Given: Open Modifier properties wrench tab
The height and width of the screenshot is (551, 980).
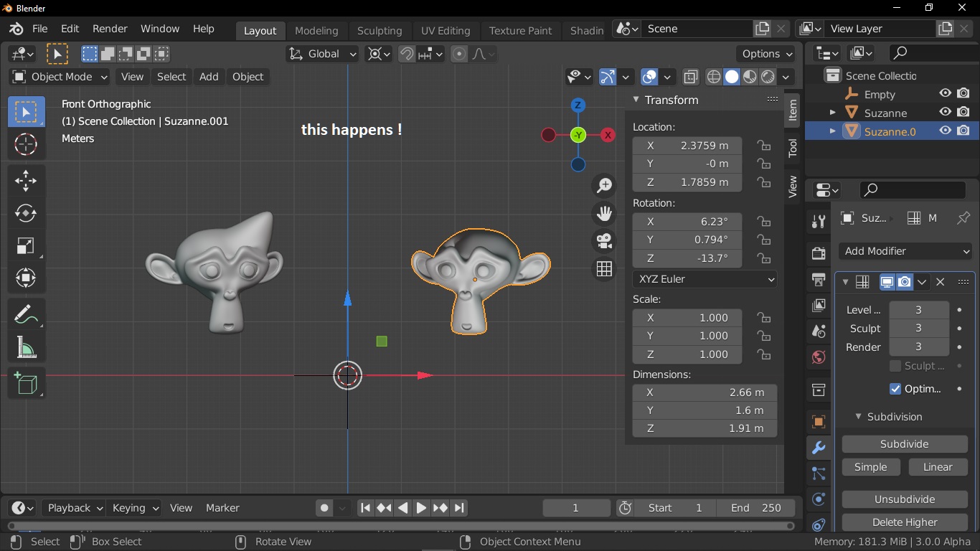Looking at the screenshot, I should click(x=818, y=448).
